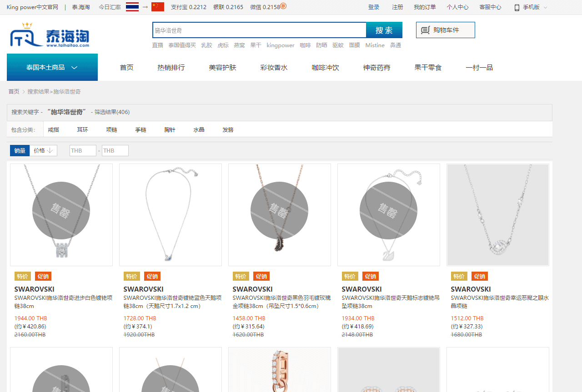Filter by 戒指 category
Viewport: 582px width, 392px height.
click(x=53, y=129)
